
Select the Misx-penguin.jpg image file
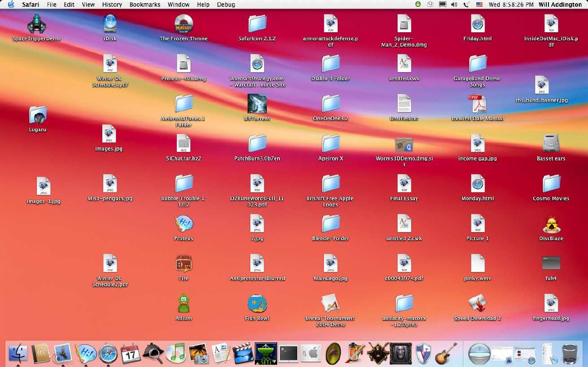[110, 183]
